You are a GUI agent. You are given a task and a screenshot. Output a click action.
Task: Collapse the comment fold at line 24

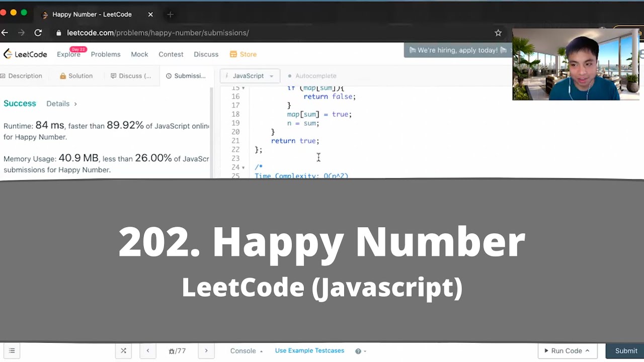[x=244, y=167]
